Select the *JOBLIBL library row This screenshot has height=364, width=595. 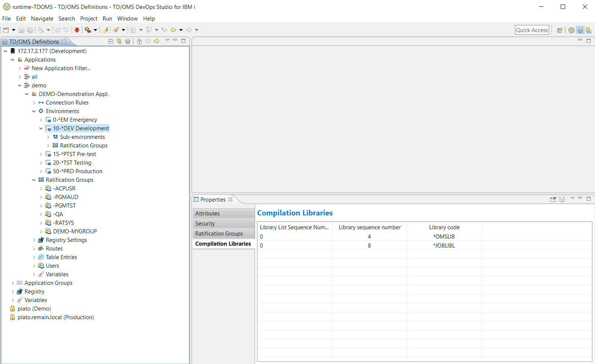click(444, 246)
